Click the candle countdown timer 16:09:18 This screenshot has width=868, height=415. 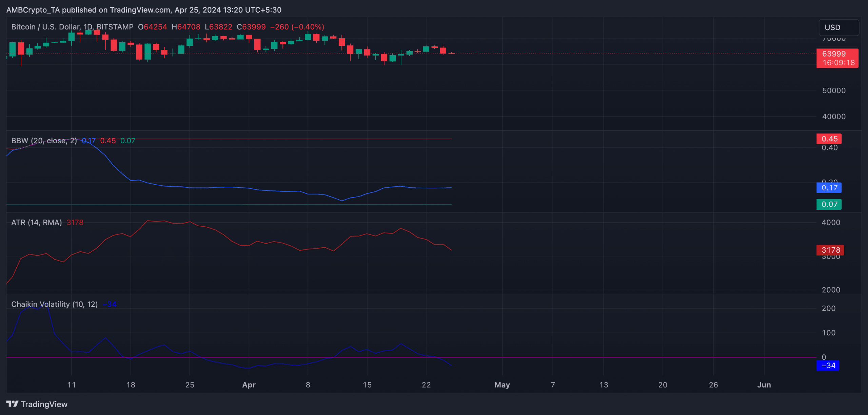839,63
